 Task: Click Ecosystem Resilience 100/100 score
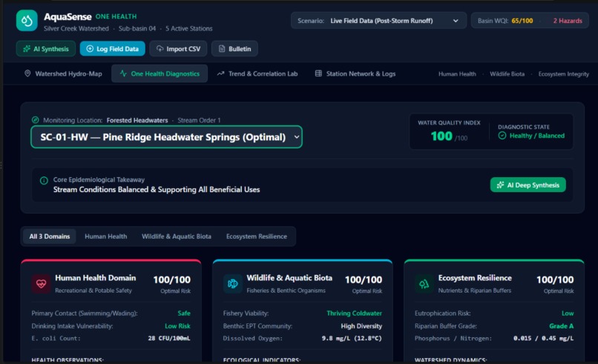click(x=555, y=279)
